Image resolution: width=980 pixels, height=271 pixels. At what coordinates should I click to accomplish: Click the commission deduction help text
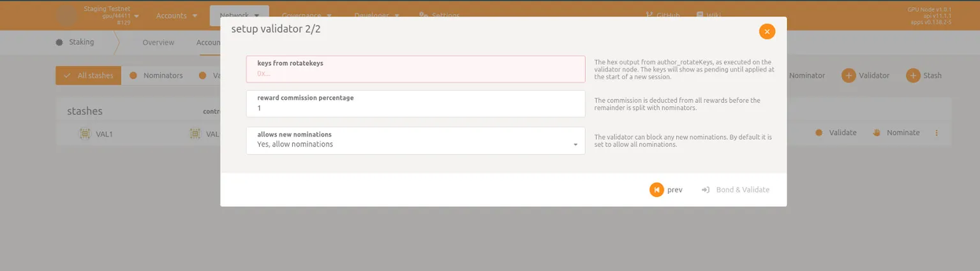click(x=677, y=104)
